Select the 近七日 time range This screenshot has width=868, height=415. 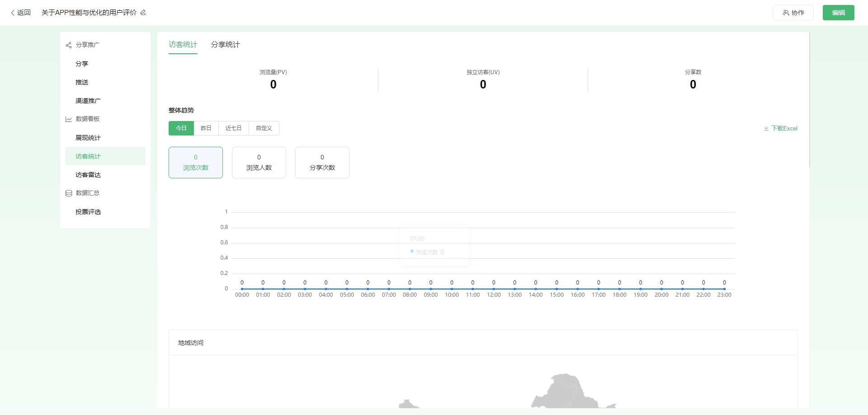tap(234, 128)
